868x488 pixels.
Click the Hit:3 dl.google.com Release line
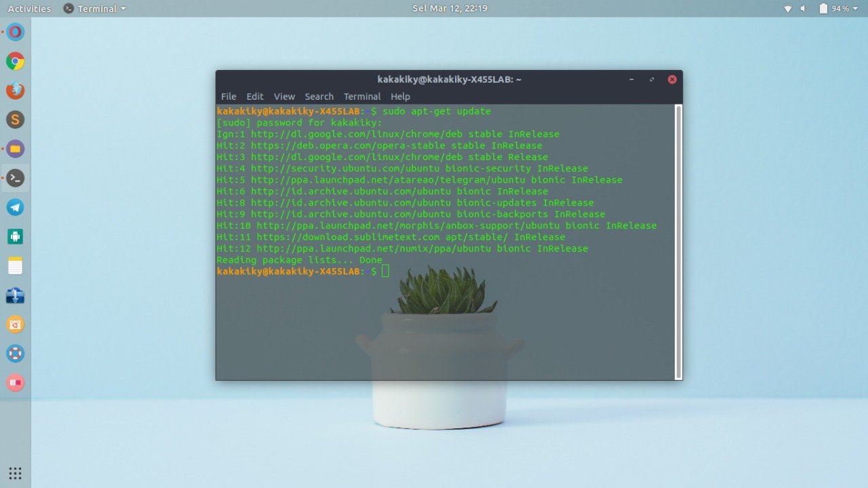pyautogui.click(x=382, y=157)
